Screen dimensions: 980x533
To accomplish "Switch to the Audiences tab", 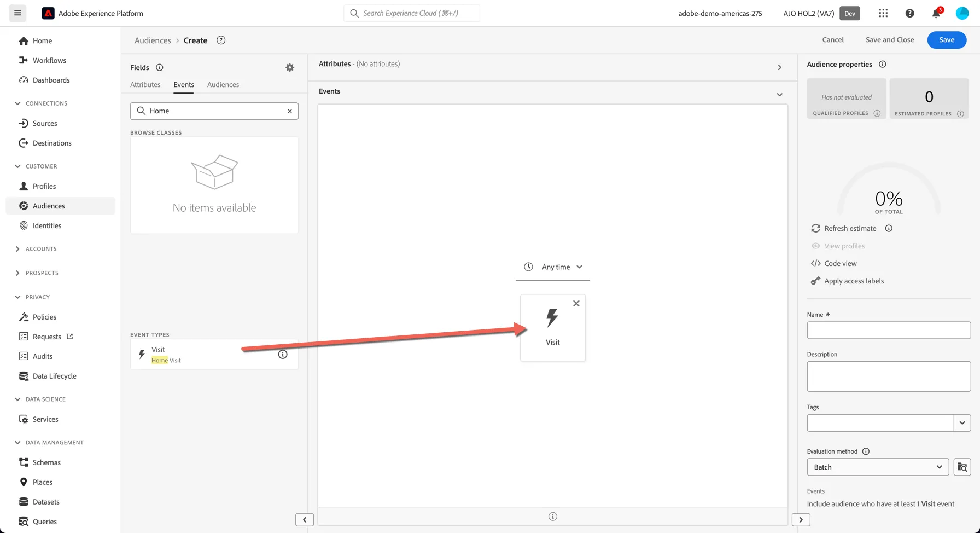I will coord(223,85).
